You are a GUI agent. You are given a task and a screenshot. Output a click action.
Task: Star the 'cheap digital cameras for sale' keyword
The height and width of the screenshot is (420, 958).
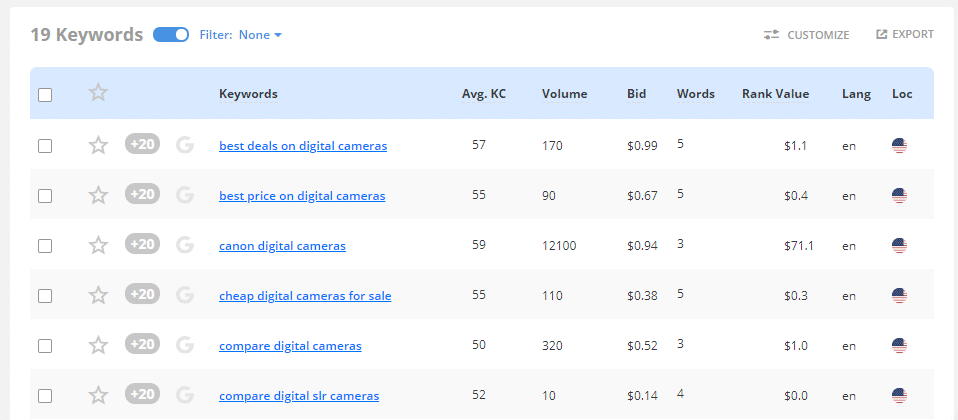98,296
